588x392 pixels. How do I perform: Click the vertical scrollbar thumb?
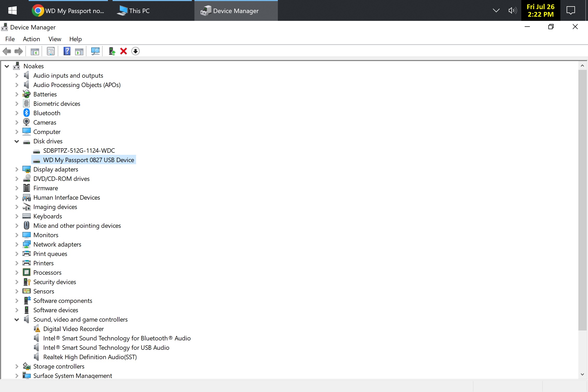tap(583, 200)
